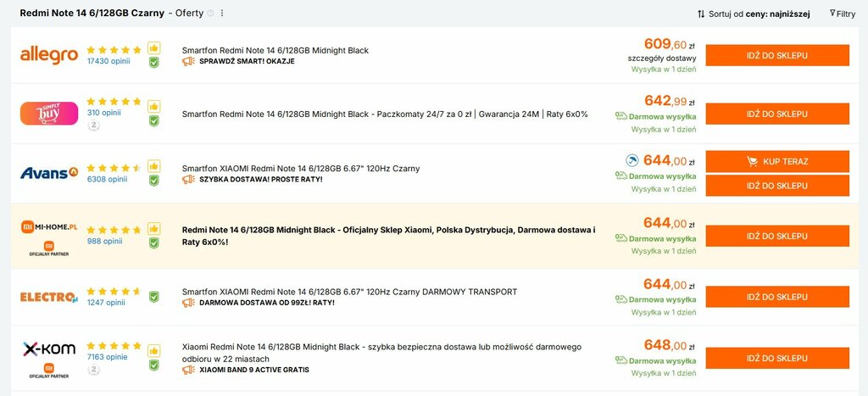Viewport: 868px width, 396px height.
Task: Click 'szczegóły dostawy' under the Allegro price
Action: [662, 58]
